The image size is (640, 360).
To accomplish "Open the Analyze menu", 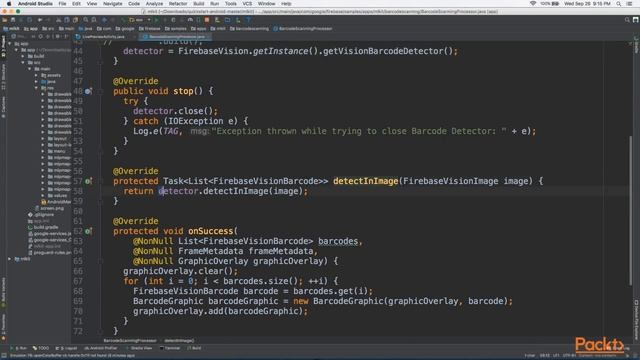I will 154,4.
